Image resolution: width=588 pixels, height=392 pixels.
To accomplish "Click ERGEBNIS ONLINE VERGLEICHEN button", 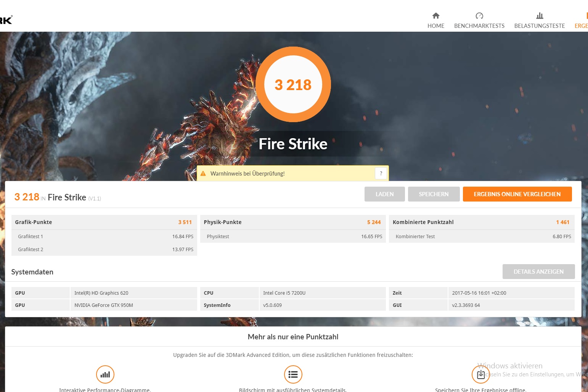I will click(x=517, y=194).
